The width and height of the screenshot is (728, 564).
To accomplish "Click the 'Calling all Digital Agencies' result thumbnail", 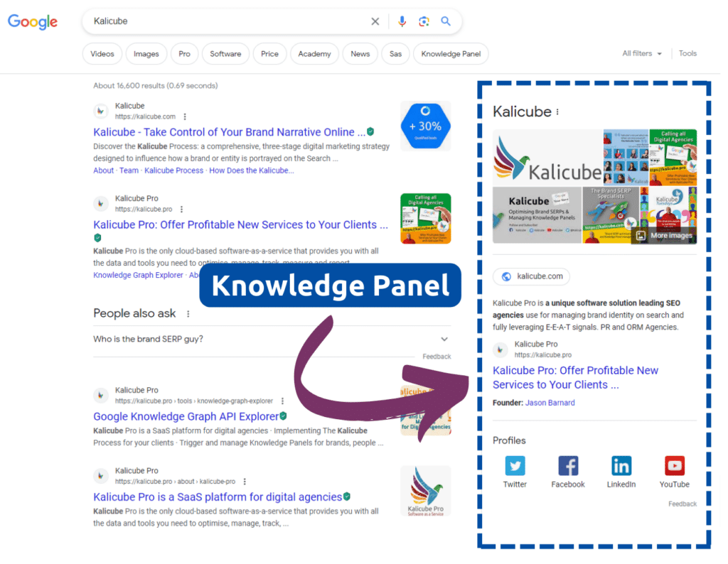I will point(426,219).
